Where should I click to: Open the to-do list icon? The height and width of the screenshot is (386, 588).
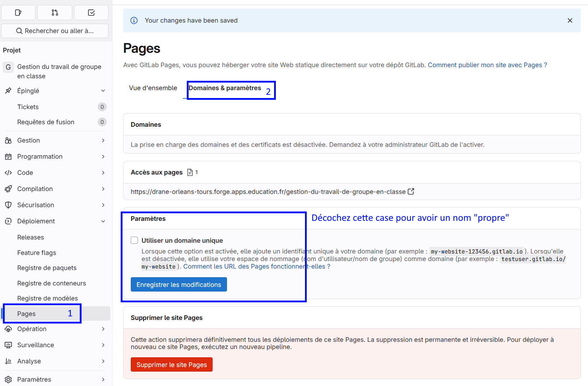click(91, 13)
